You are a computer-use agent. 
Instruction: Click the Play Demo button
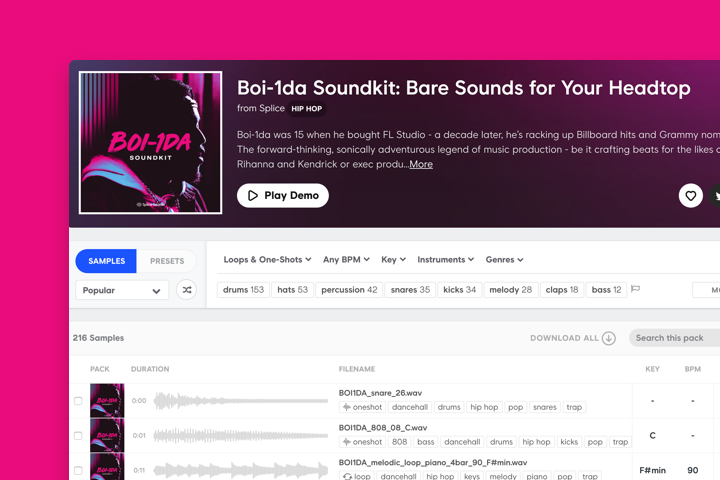coord(282,196)
